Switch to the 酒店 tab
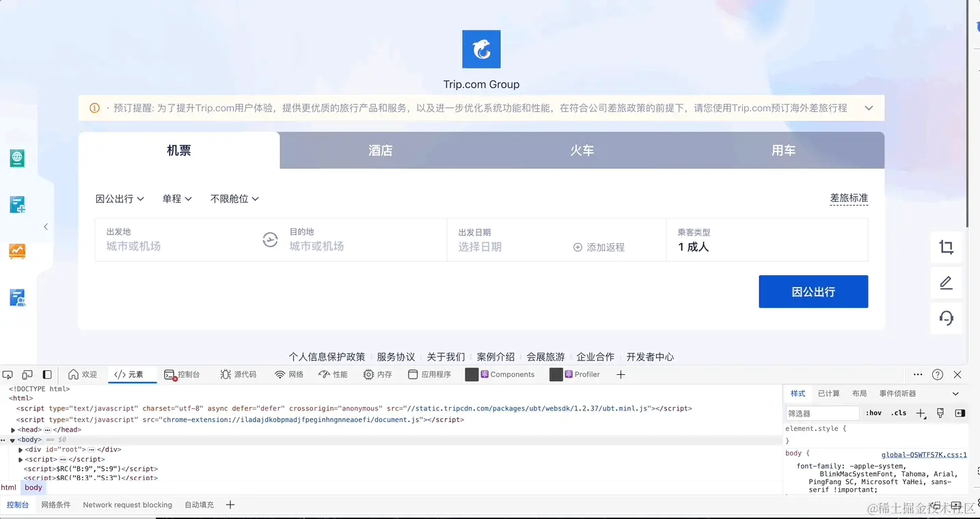 381,150
